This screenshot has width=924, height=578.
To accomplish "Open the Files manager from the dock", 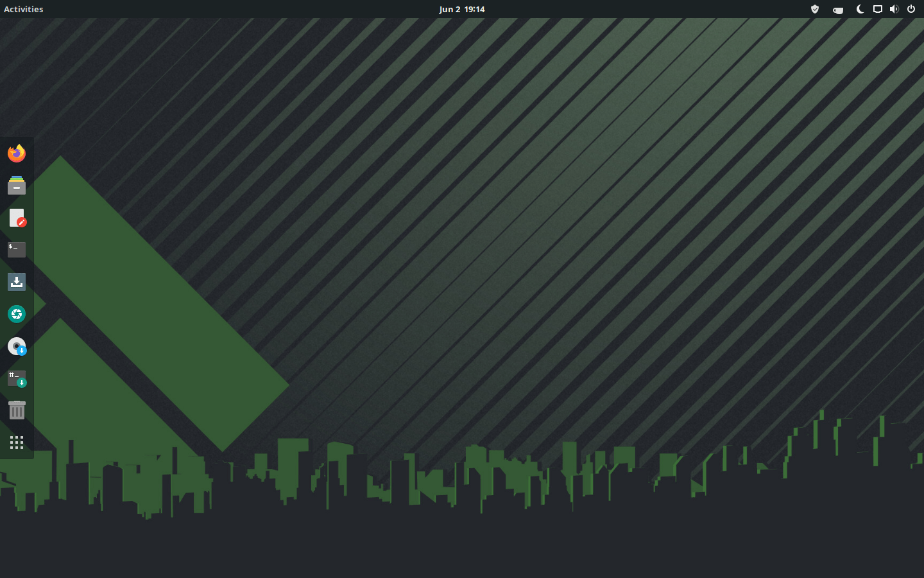I will (x=17, y=186).
